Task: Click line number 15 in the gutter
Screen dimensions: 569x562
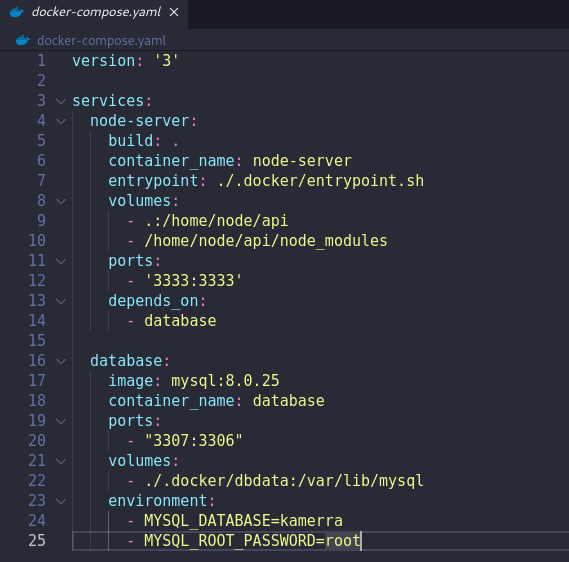Action: [37, 341]
